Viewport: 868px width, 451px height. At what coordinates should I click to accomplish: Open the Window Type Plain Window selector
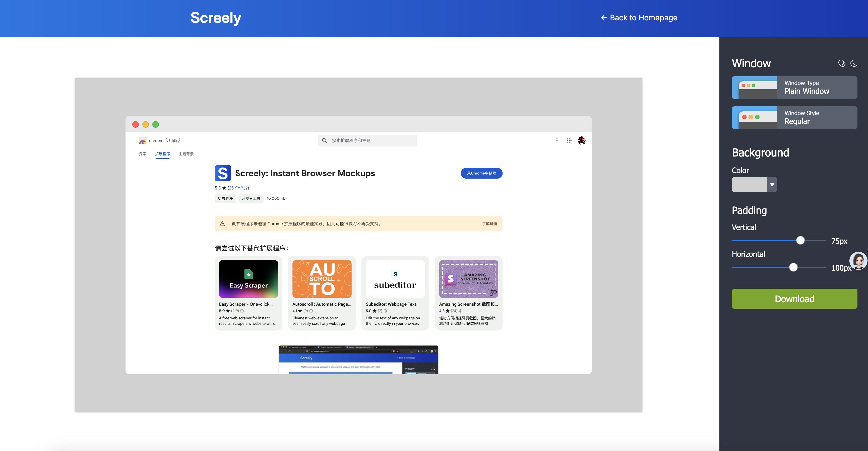[x=794, y=88]
